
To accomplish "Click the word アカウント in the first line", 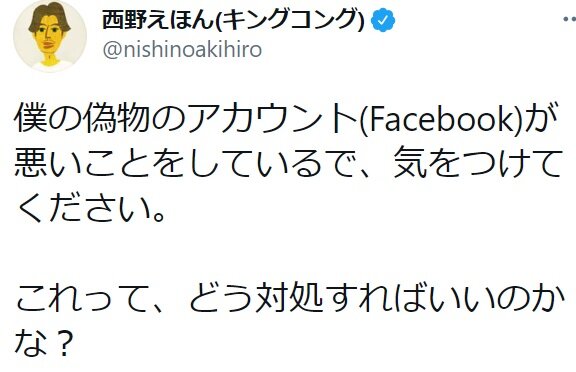I will click(x=273, y=119).
